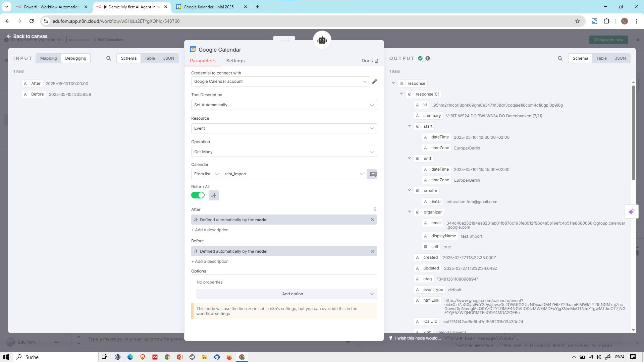Screen dimensions: 644x362
Task: Click the browser address bar URL
Action: point(116,21)
